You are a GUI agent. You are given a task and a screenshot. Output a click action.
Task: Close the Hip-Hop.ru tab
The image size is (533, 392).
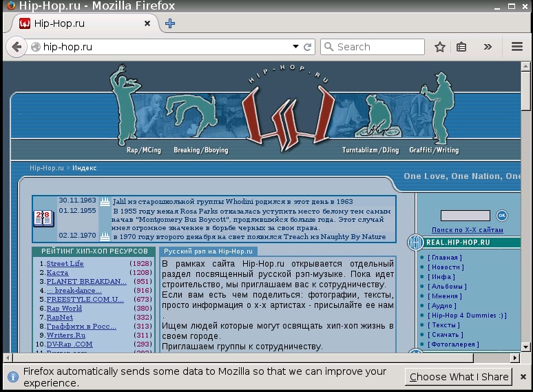click(147, 23)
